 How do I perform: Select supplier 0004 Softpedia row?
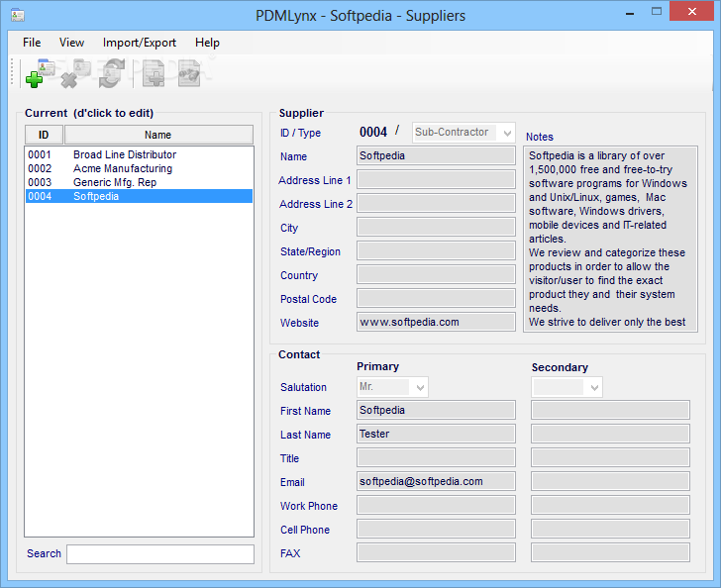pos(139,196)
